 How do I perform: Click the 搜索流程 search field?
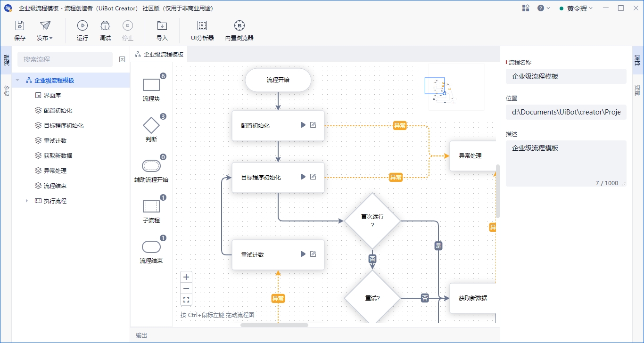tap(65, 59)
